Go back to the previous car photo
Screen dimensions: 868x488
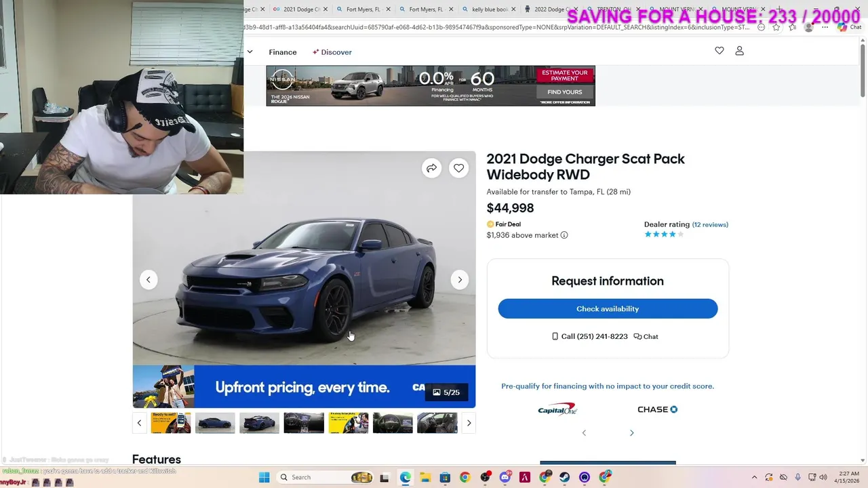point(149,280)
